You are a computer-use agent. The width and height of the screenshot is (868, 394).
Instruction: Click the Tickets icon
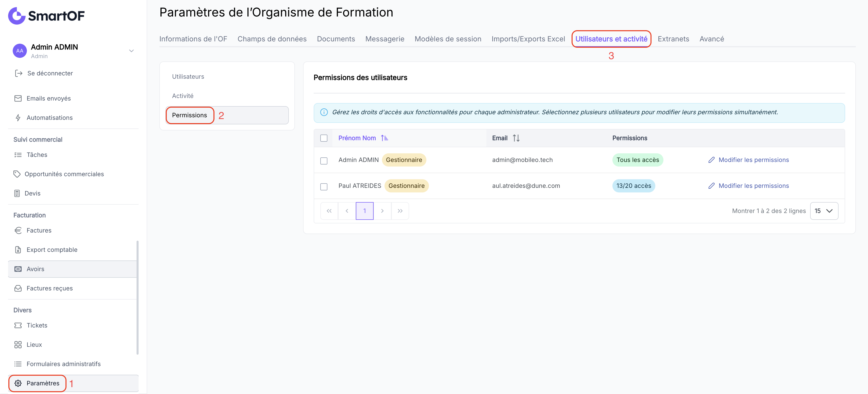(18, 325)
